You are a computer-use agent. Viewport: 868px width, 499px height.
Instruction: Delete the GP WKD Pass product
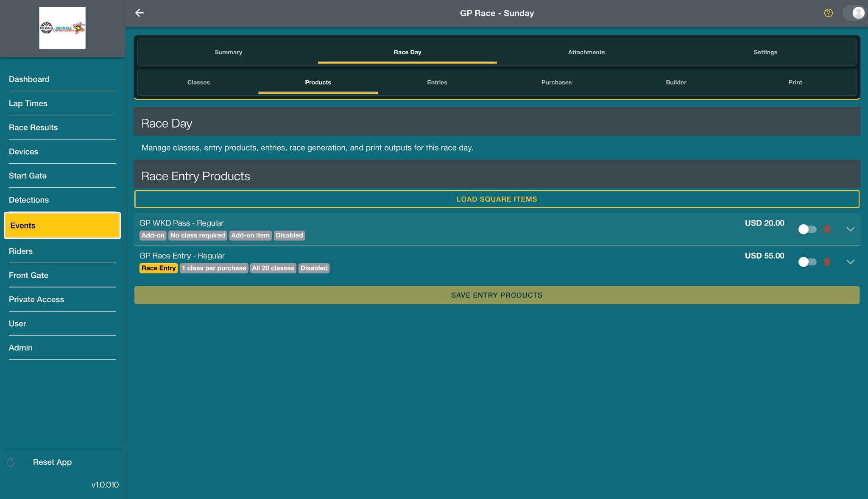[x=827, y=229]
